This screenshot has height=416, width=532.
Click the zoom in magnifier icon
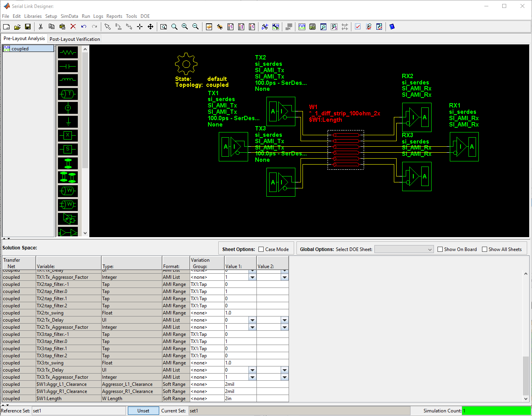click(185, 27)
